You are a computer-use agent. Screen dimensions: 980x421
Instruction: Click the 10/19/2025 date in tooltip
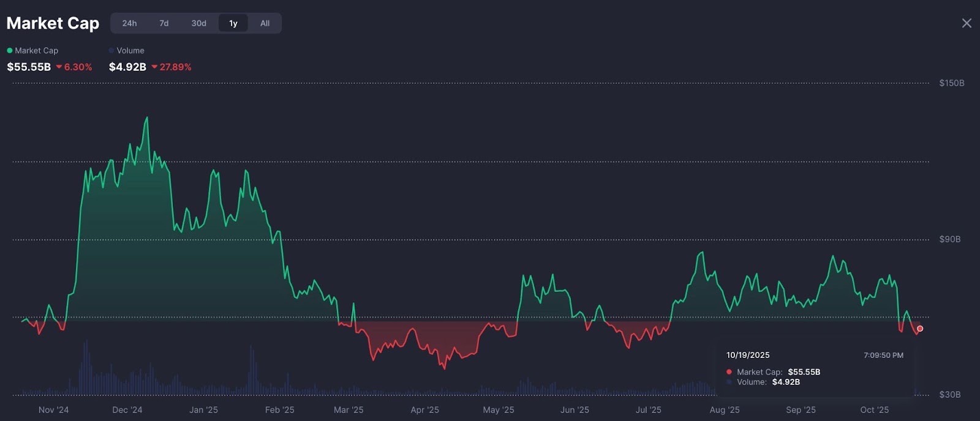click(x=748, y=355)
